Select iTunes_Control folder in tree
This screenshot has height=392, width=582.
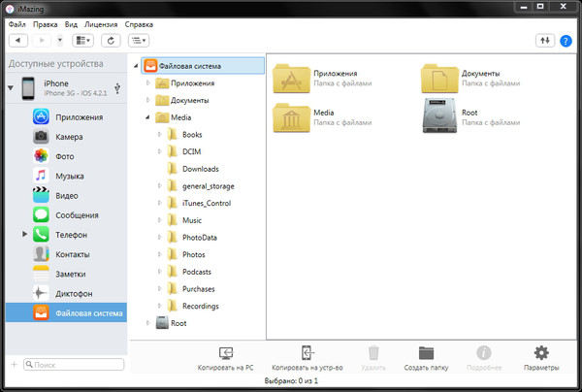pyautogui.click(x=206, y=203)
